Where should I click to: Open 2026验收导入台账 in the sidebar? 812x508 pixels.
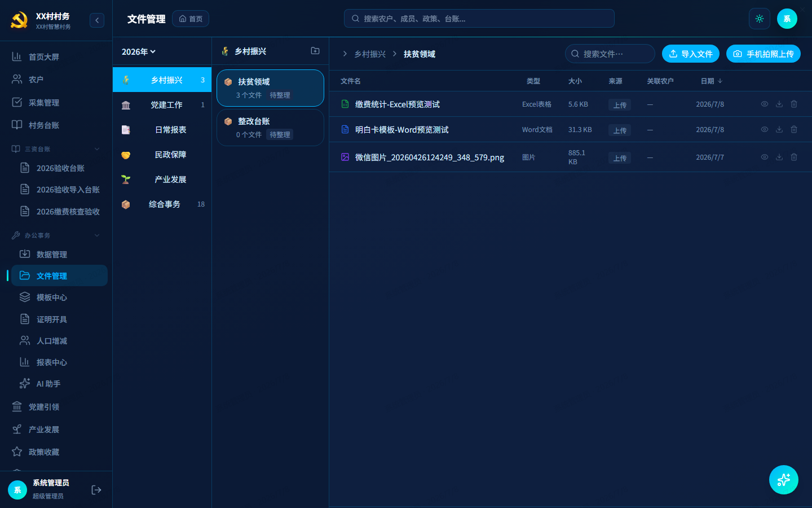pyautogui.click(x=60, y=190)
